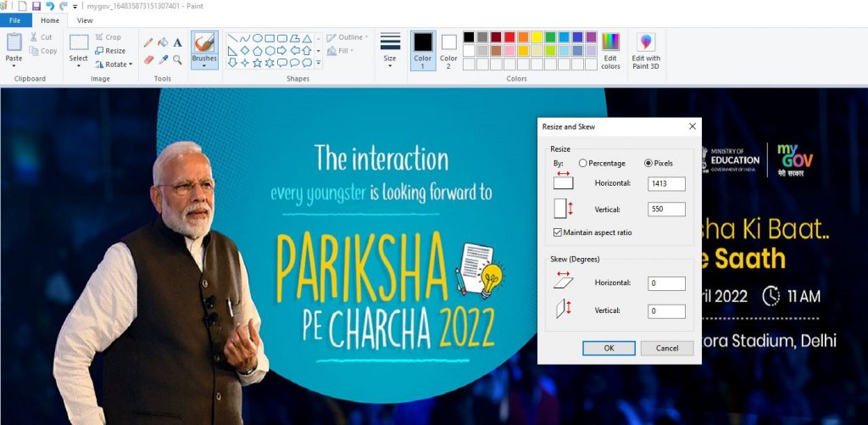Click the Brushes tool icon

point(204,42)
